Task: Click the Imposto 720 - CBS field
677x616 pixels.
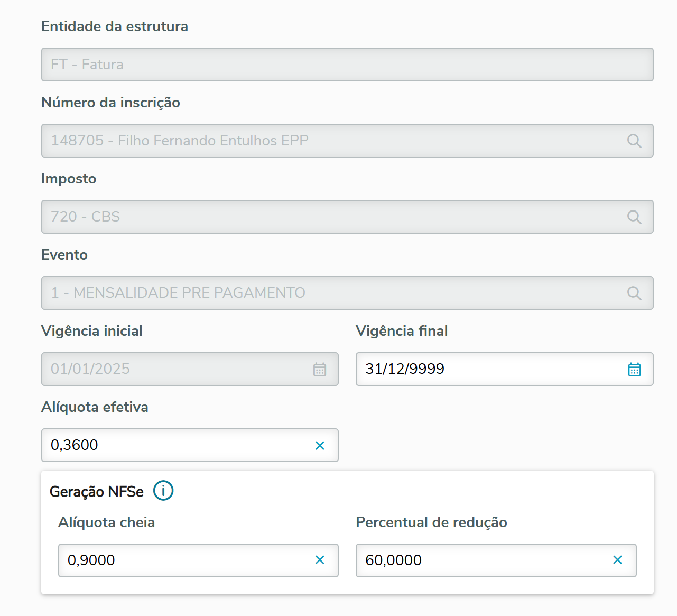Action: tap(333, 217)
